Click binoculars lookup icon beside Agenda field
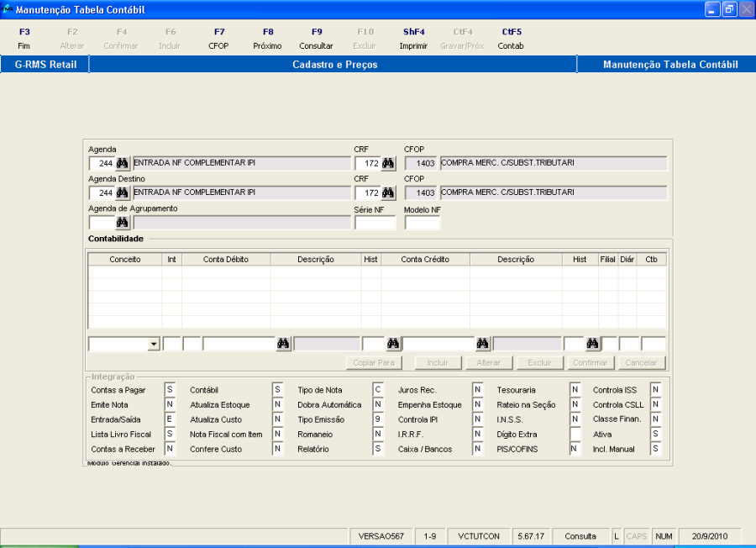 pos(123,163)
